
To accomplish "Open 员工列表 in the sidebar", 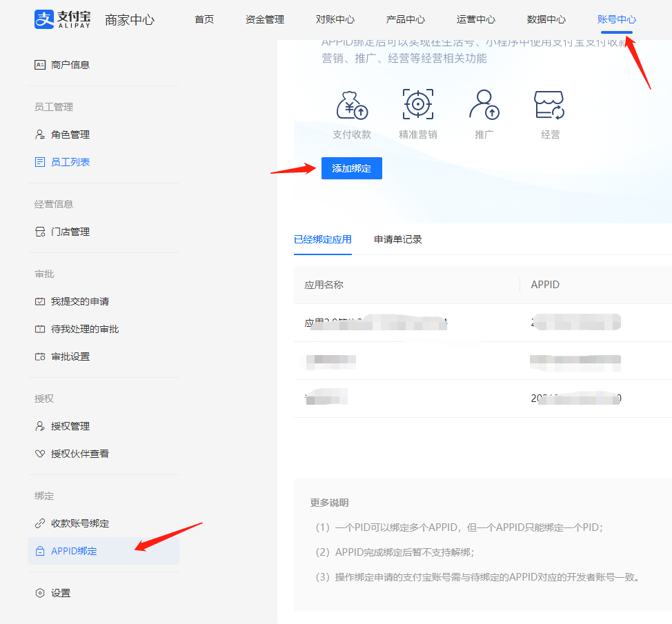I will pyautogui.click(x=70, y=162).
